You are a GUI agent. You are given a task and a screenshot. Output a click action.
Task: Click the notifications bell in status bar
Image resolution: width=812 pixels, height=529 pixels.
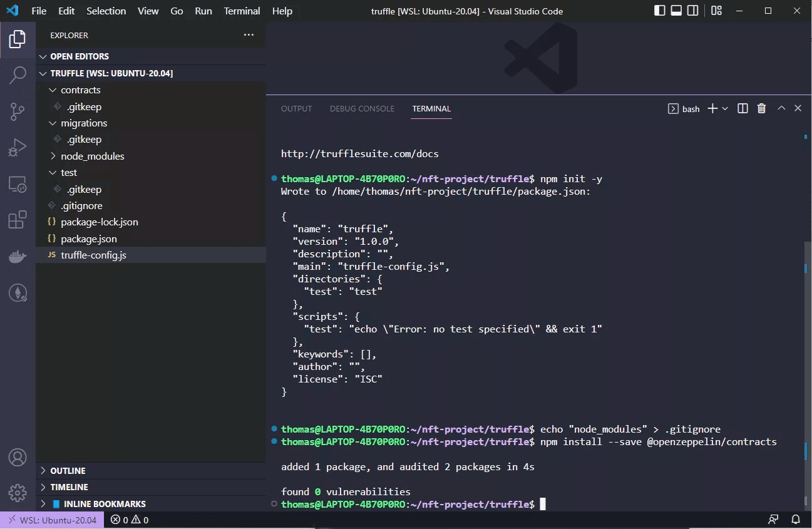click(x=796, y=520)
